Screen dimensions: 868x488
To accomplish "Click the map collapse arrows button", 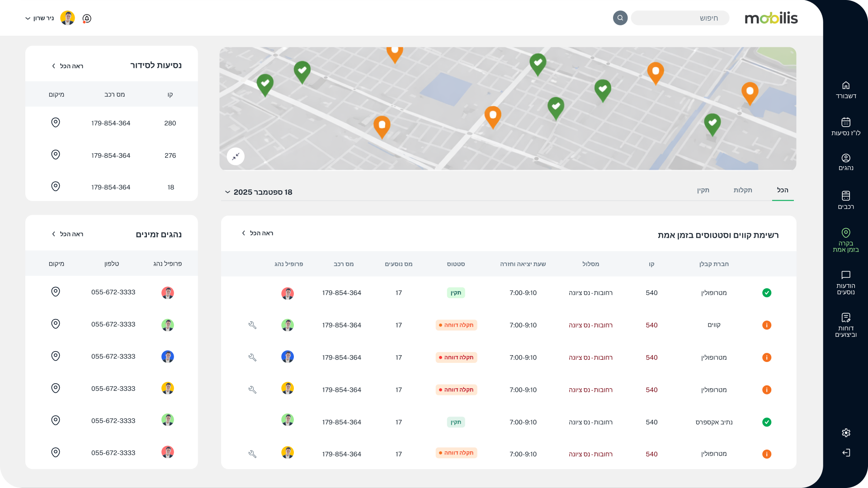I will [236, 156].
